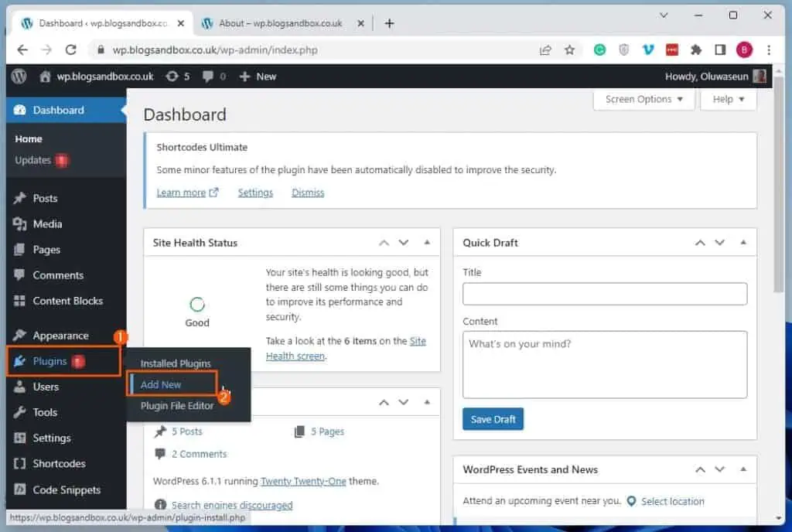Click into the Quick Draft Title field

click(604, 294)
